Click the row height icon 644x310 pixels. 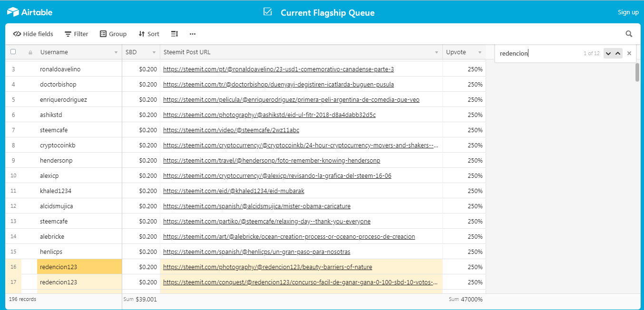coord(175,34)
